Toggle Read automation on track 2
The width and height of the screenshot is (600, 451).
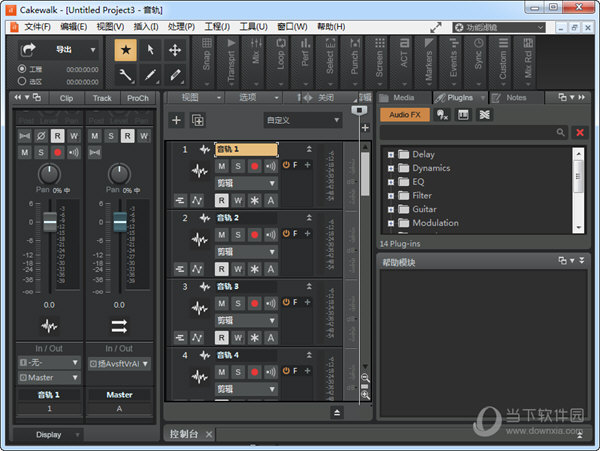click(222, 269)
